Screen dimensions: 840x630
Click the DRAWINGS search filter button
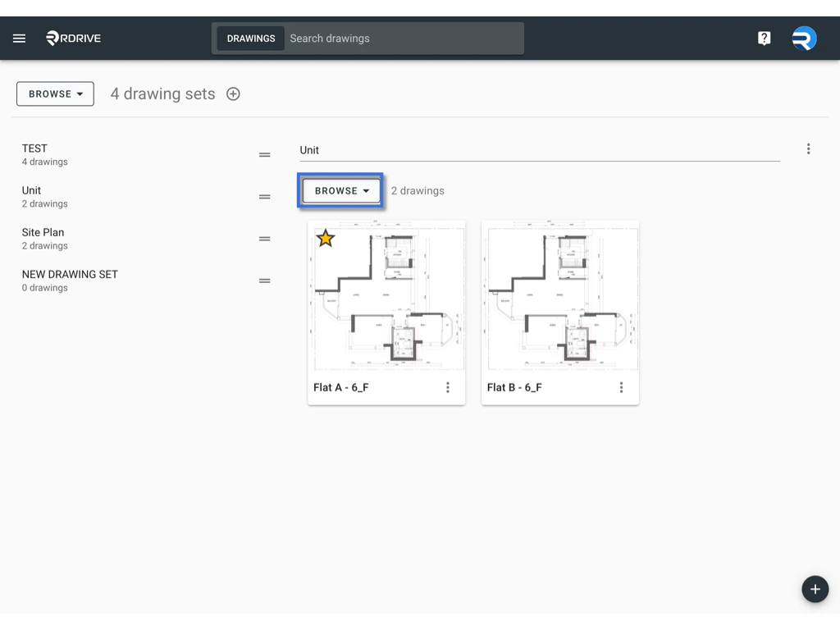(x=251, y=39)
